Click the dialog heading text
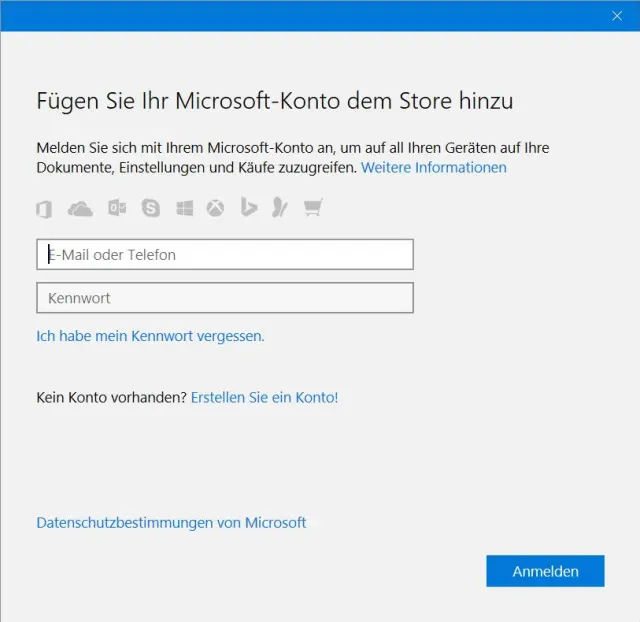640x622 pixels. [275, 101]
